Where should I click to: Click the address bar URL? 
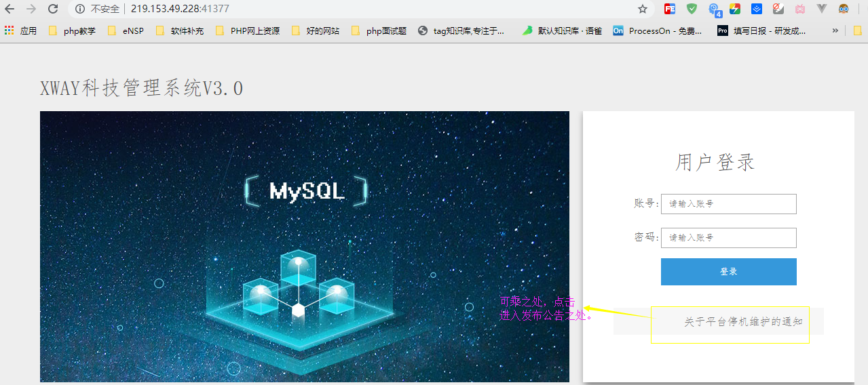point(180,9)
